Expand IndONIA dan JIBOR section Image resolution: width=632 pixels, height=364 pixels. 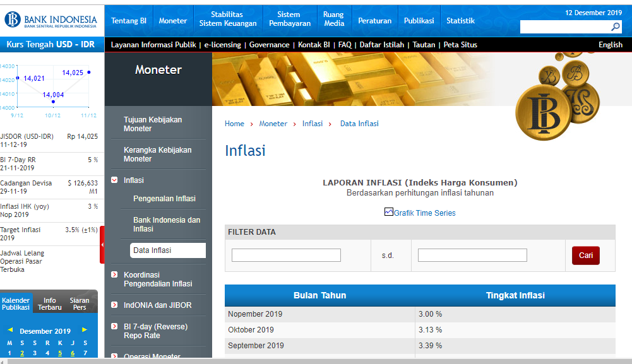coord(114,305)
